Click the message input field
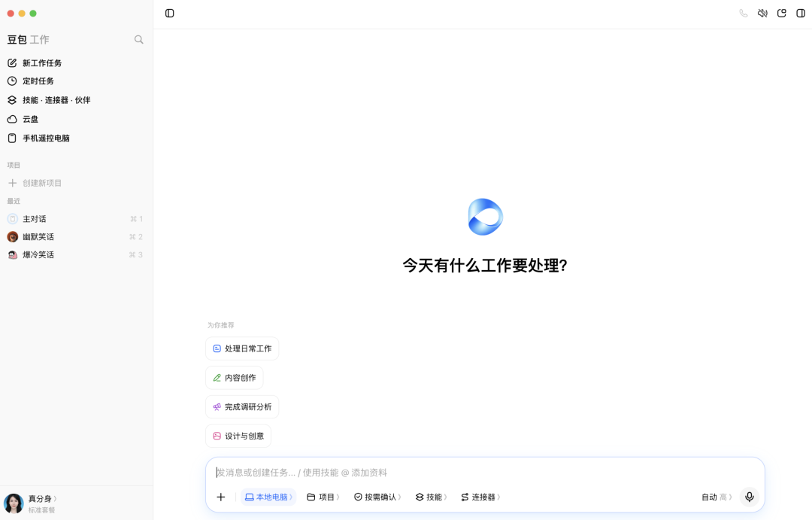This screenshot has height=520, width=812. (x=485, y=473)
